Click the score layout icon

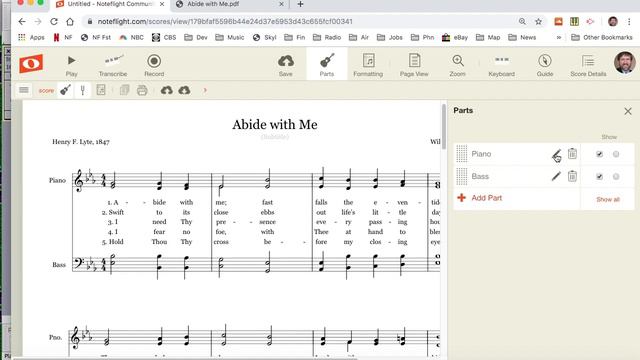[101, 90]
